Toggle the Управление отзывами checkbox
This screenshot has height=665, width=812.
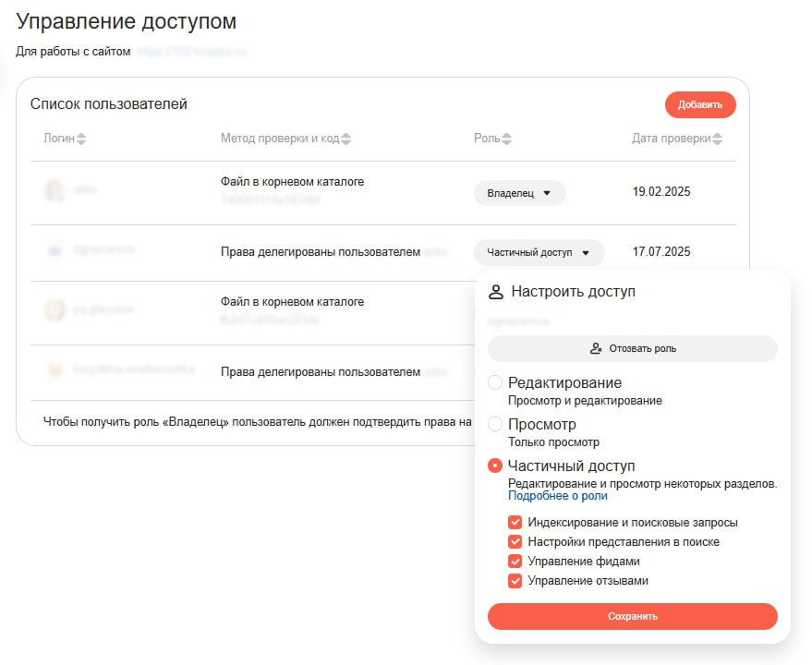tap(515, 581)
